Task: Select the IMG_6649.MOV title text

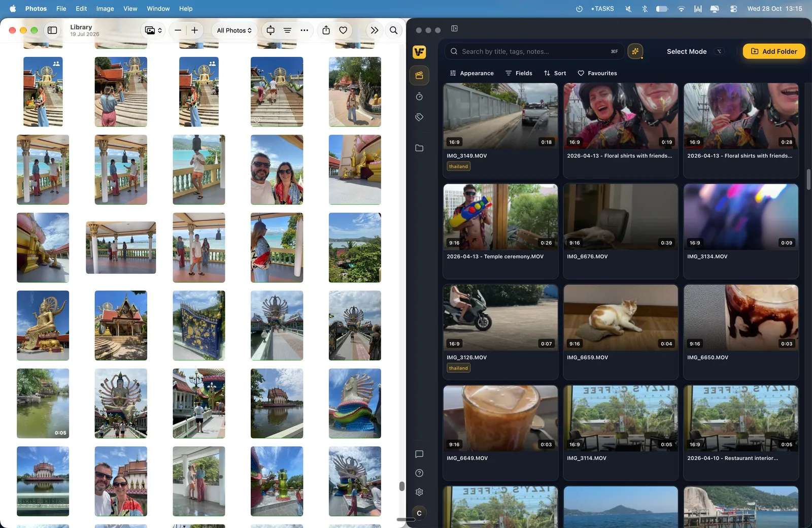Action: pos(467,458)
